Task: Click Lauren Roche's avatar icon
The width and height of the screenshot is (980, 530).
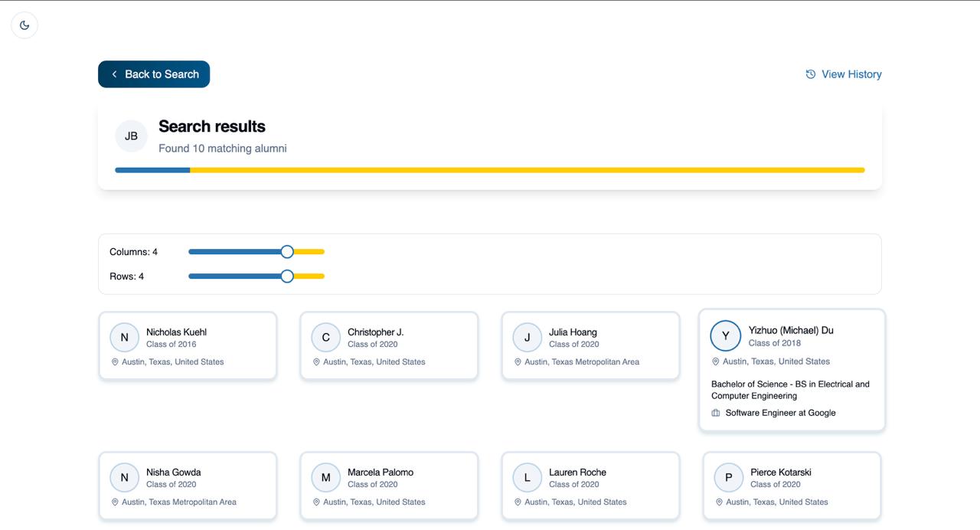Action: [x=527, y=478]
